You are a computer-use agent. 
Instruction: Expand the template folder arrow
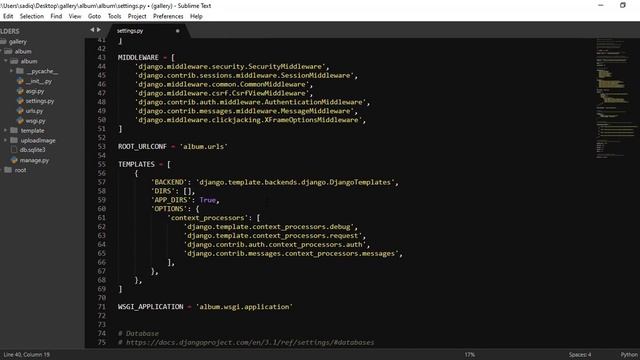tap(6, 131)
